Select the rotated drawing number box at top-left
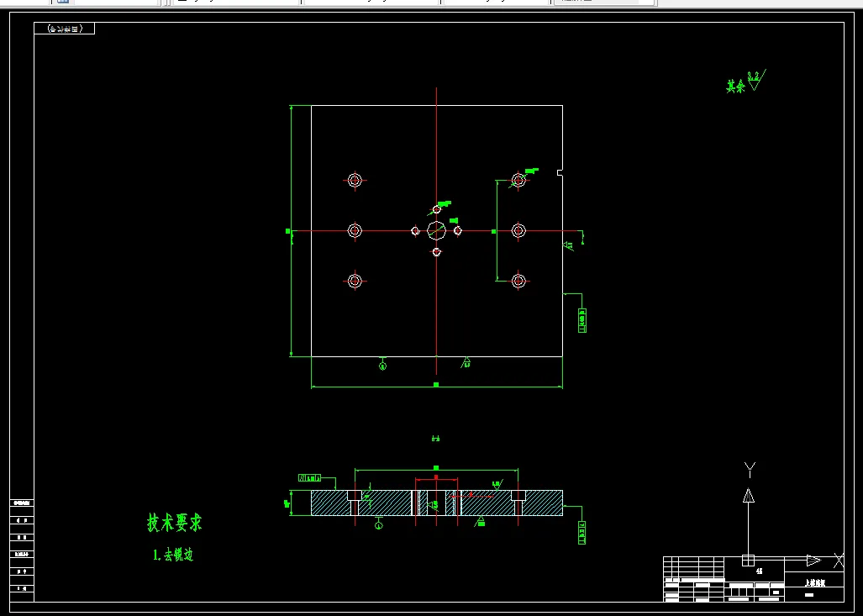The height and width of the screenshot is (616, 863). [x=65, y=28]
